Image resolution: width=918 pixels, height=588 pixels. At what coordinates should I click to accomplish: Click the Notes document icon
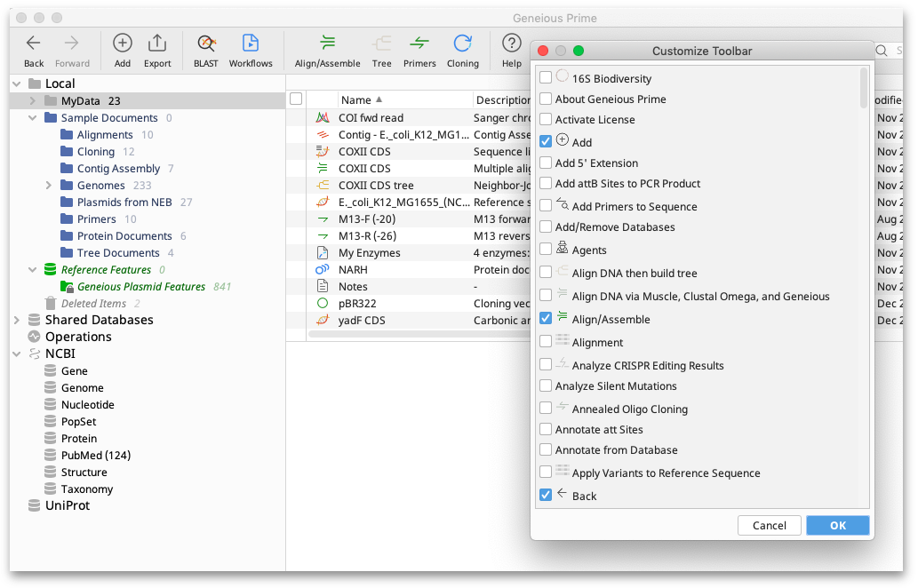[x=322, y=287]
